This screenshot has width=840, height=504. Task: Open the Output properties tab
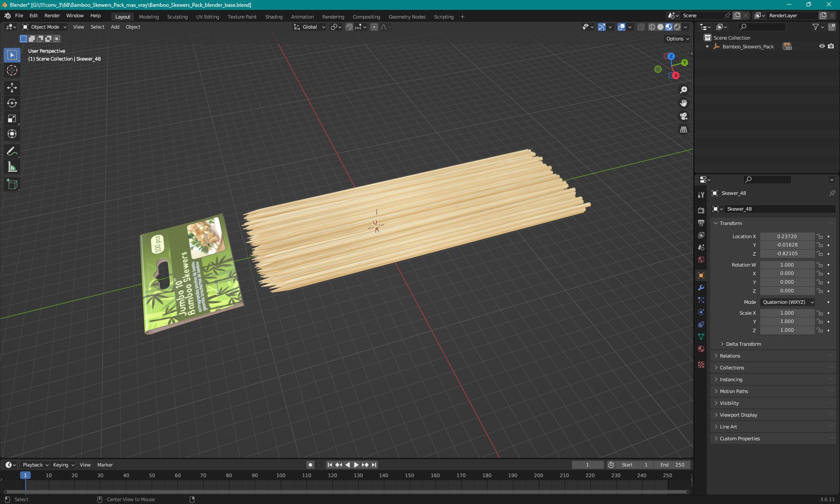(701, 223)
